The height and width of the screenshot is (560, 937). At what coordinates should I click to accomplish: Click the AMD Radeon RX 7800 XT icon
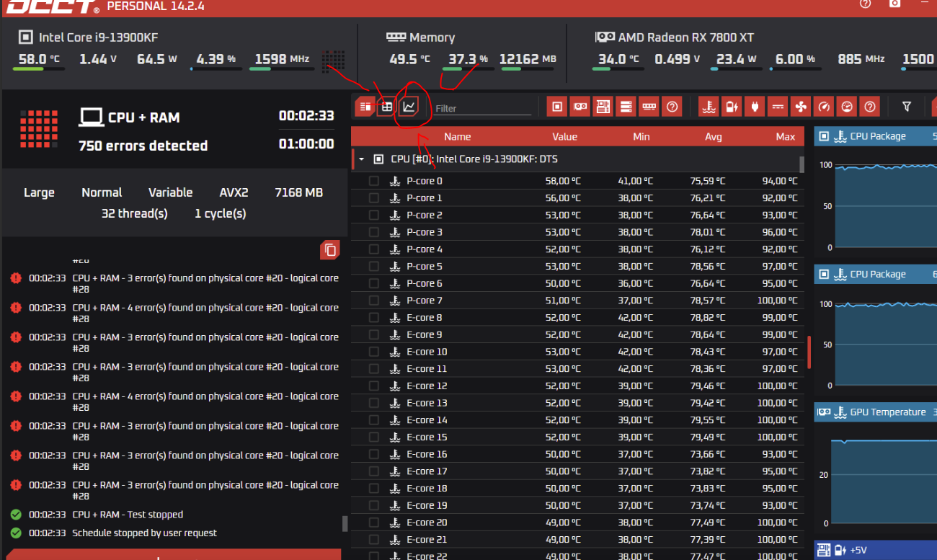coord(605,37)
